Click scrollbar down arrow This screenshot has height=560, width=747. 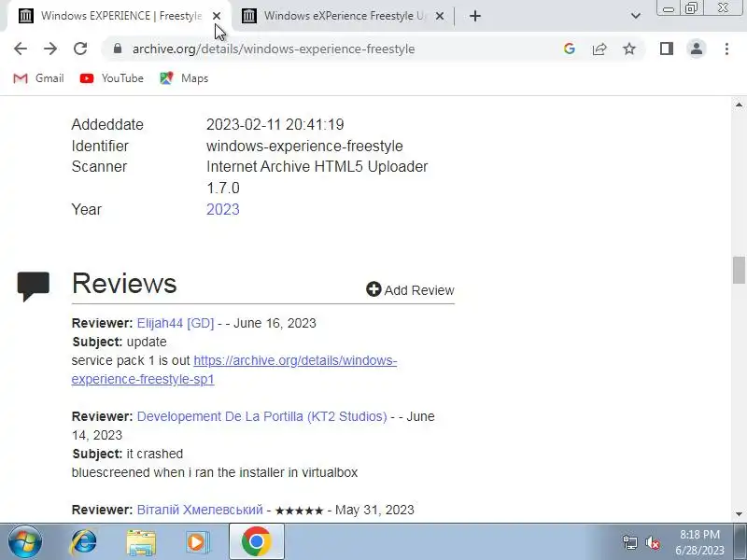(x=739, y=514)
